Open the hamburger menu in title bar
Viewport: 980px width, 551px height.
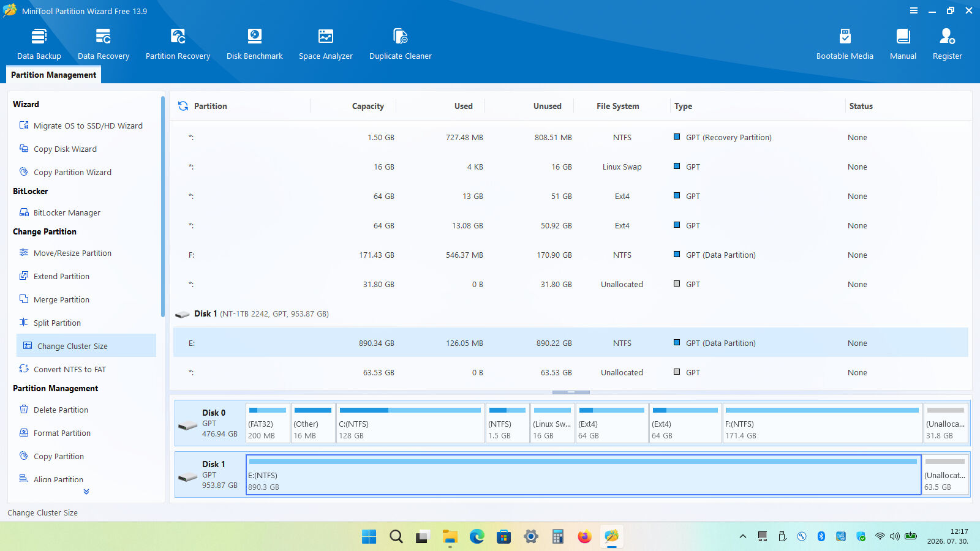point(913,10)
